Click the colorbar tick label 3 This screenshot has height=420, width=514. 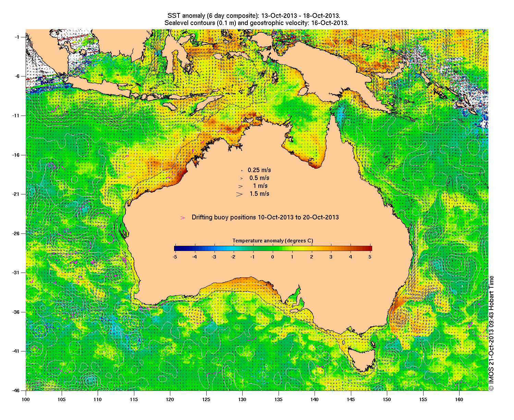(x=331, y=256)
